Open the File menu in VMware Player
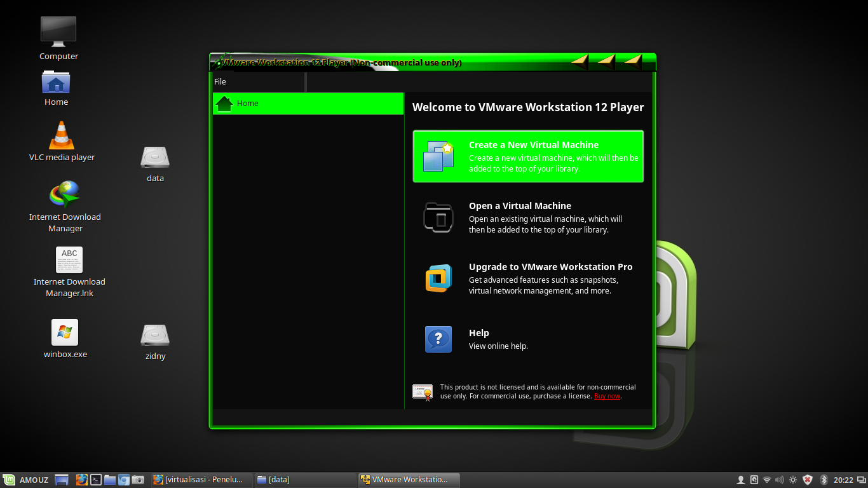The height and width of the screenshot is (488, 868). click(220, 82)
